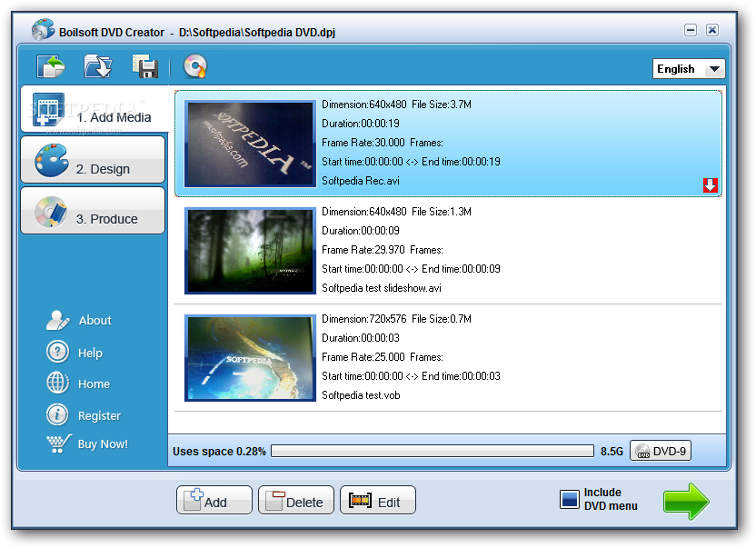Click the 8.5G capacity label
756x548 pixels.
coord(612,452)
